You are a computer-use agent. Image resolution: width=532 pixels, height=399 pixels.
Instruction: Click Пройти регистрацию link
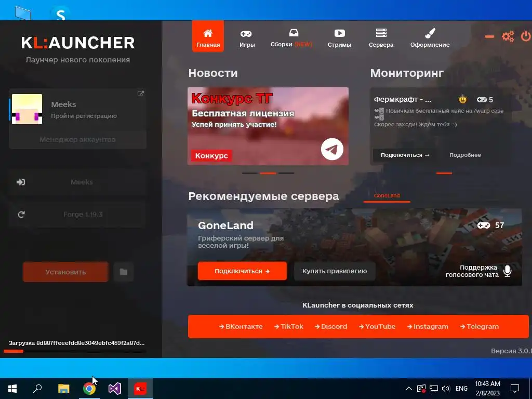(84, 116)
